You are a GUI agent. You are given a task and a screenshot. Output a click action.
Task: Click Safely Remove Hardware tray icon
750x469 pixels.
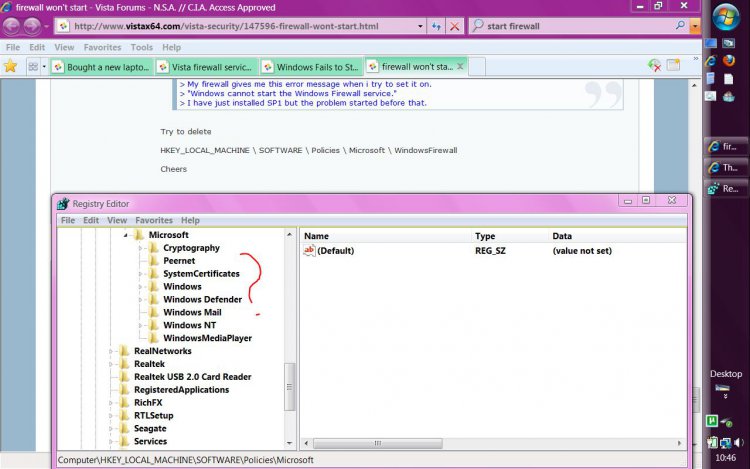(x=727, y=422)
